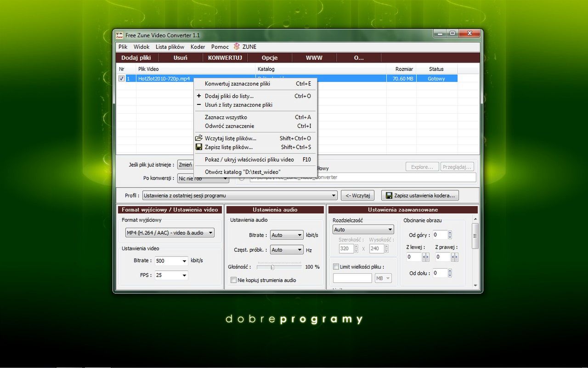
Task: Expand the Profil settings dropdown
Action: coord(240,195)
